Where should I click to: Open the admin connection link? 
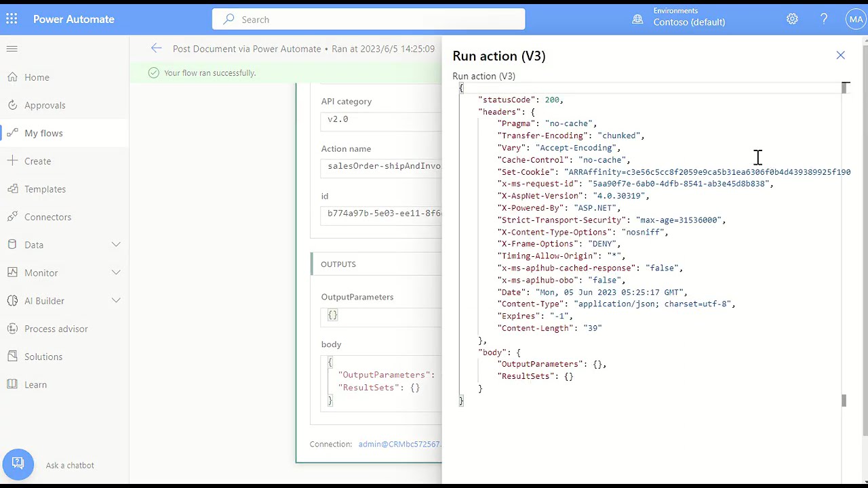click(x=399, y=444)
